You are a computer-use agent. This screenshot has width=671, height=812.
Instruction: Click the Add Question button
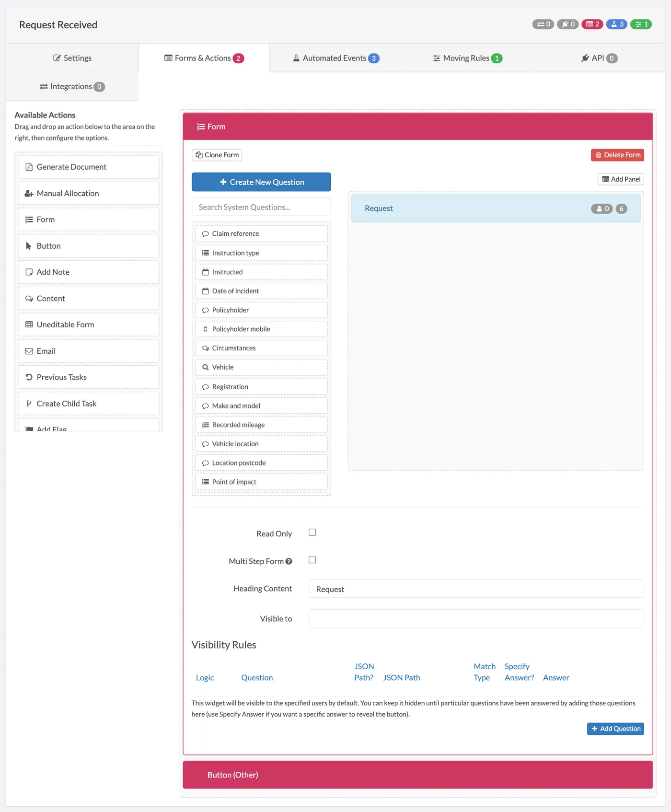coord(615,729)
